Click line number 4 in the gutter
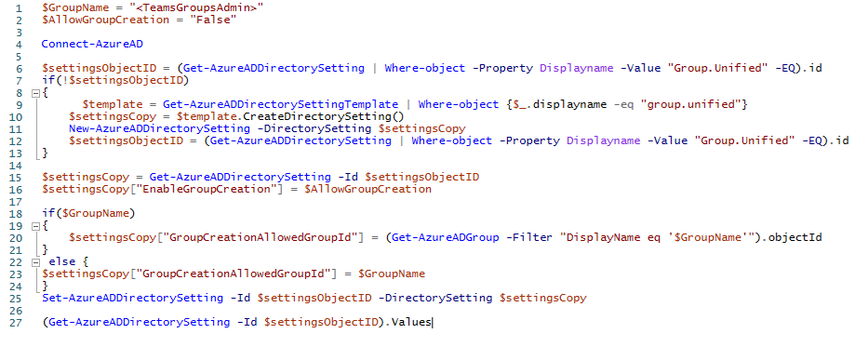Screen dimensions: 868x347 (x=20, y=45)
